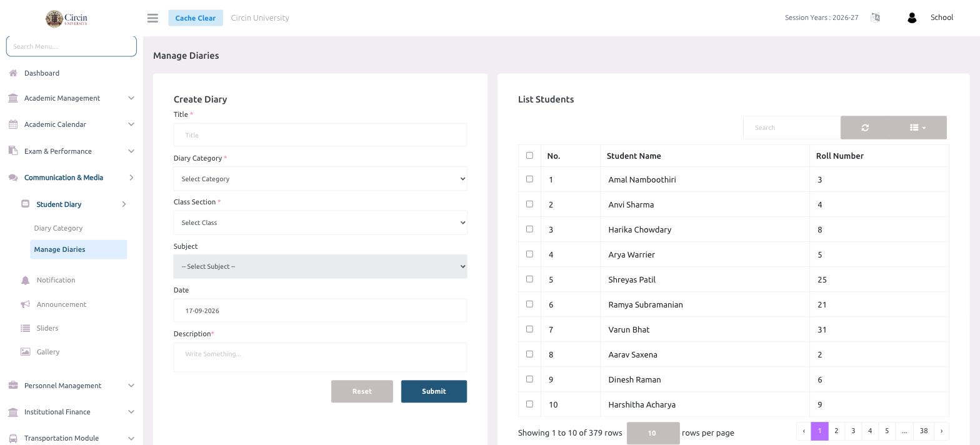Select checkbox for Dinesh Raman
Screen dimensions: 980x445
point(529,379)
